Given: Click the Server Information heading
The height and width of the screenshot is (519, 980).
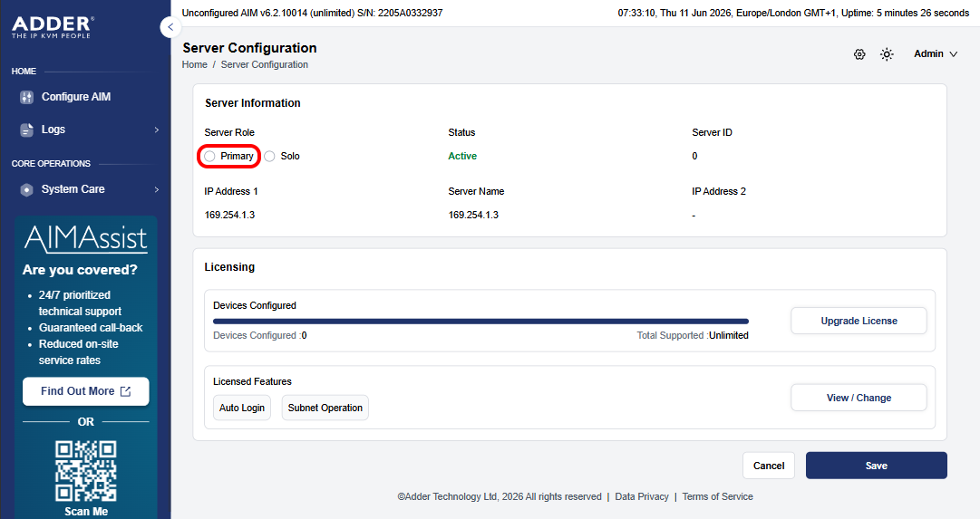Looking at the screenshot, I should (253, 103).
